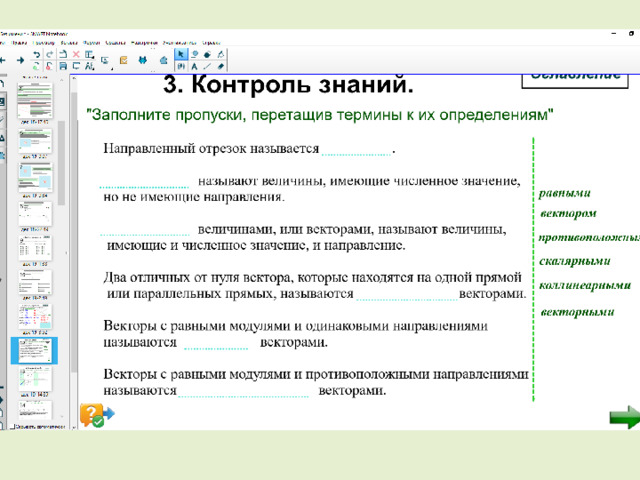640x480 pixels.
Task: Select the third page thumbnail with two blue boxes
Action: pyautogui.click(x=35, y=177)
